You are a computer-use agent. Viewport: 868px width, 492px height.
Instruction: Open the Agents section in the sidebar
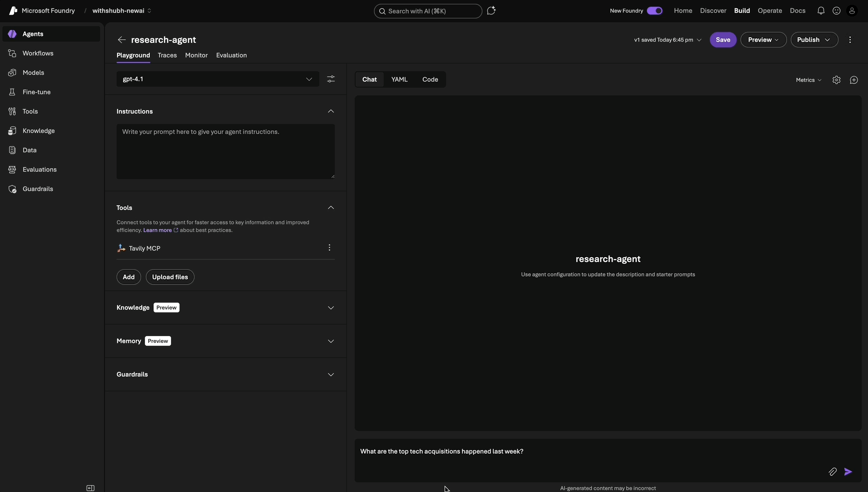coord(33,33)
